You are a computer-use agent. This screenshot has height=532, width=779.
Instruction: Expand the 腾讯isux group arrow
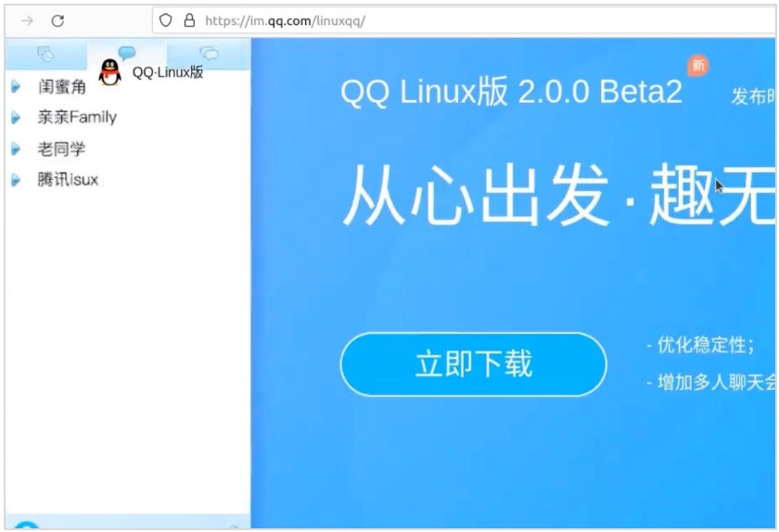[x=16, y=180]
